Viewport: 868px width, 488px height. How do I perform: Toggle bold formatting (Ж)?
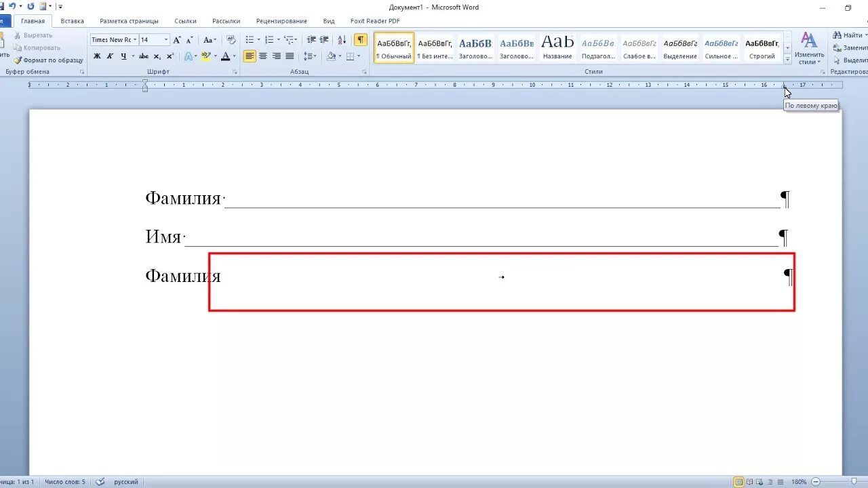[97, 56]
